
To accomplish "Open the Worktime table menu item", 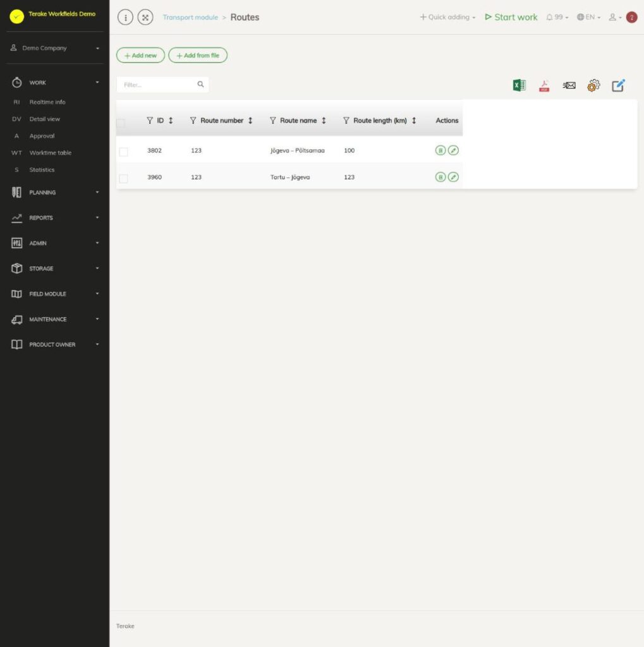I will pos(51,153).
